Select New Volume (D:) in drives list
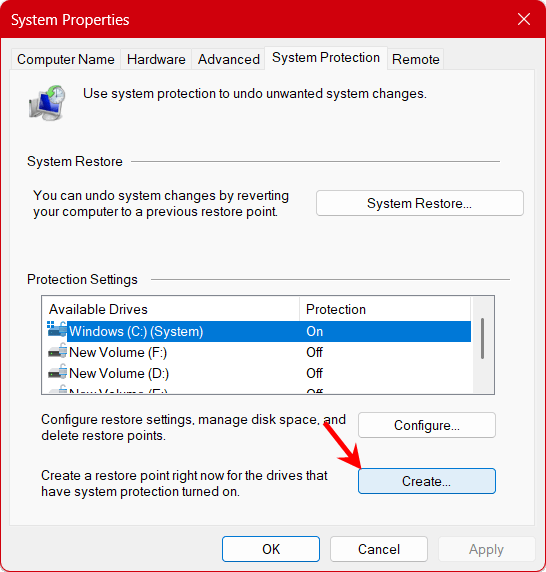This screenshot has width=546, height=572. click(256, 373)
